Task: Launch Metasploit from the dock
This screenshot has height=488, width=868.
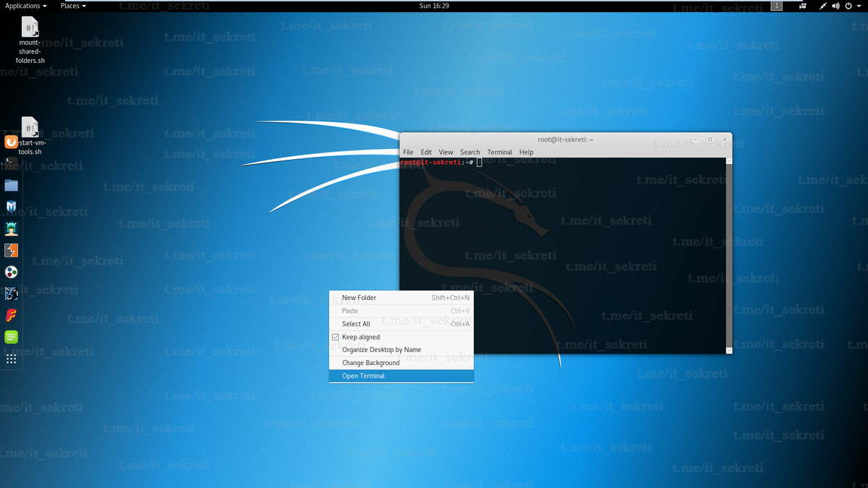Action: pyautogui.click(x=11, y=207)
